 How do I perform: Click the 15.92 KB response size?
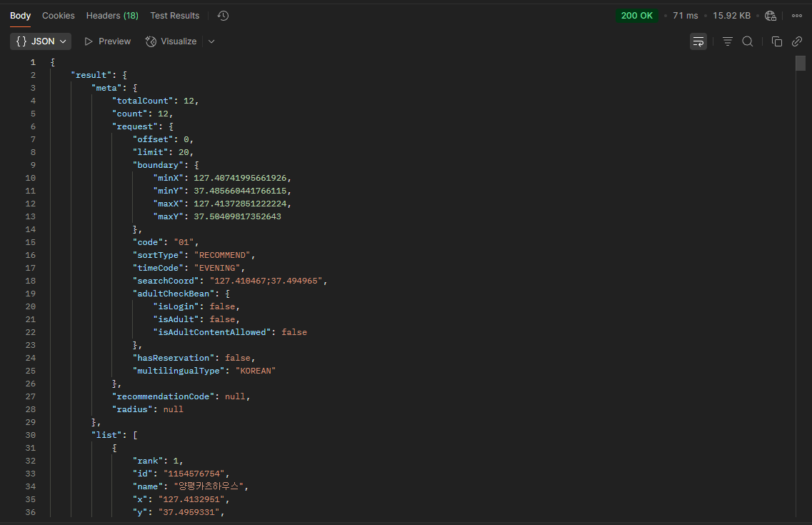pos(731,16)
